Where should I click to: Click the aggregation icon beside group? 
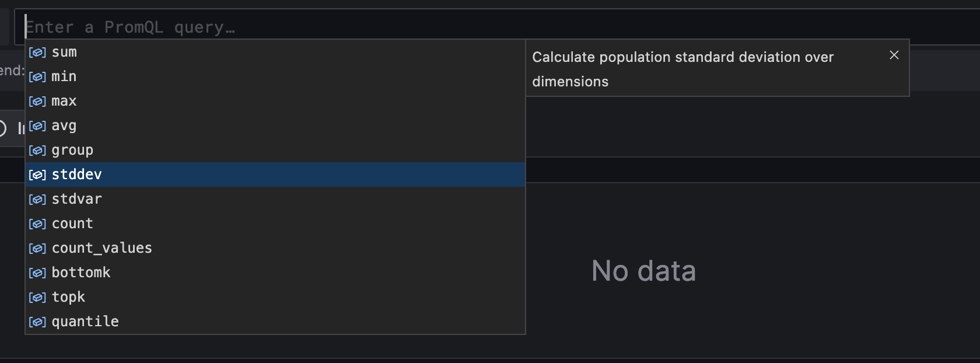coord(37,150)
